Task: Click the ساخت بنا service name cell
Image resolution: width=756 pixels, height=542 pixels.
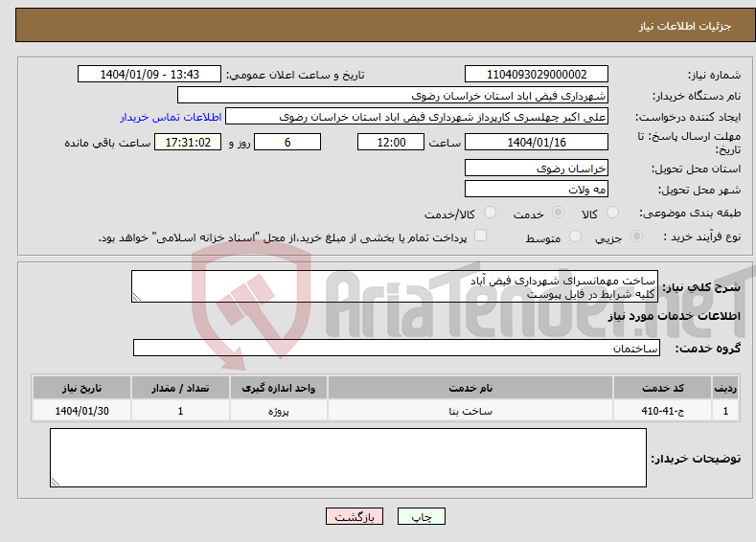Action: pos(470,411)
